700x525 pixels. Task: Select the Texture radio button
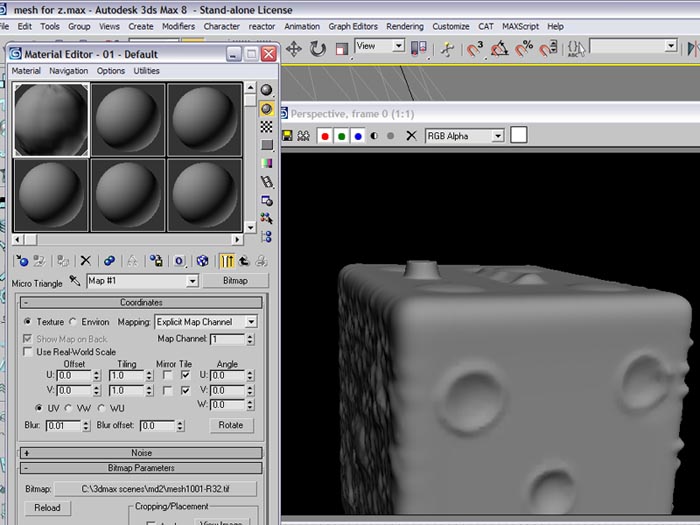[28, 321]
